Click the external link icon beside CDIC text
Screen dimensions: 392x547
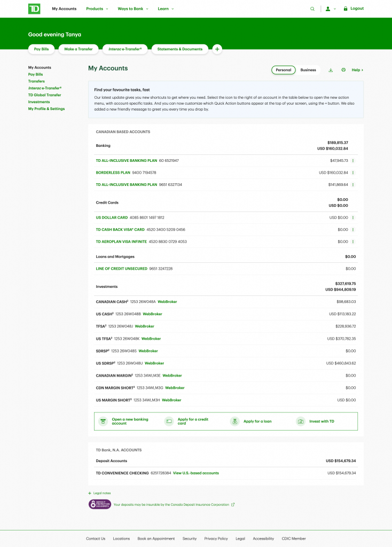tap(233, 504)
